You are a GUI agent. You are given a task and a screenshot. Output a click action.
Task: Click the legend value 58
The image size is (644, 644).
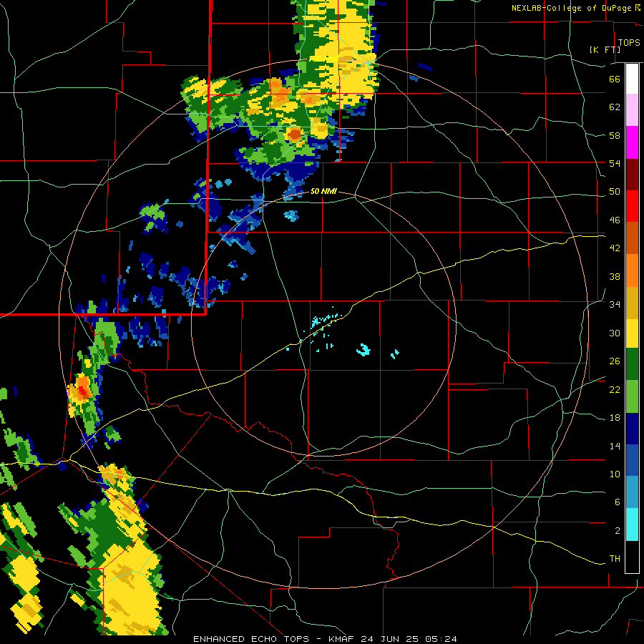point(615,135)
